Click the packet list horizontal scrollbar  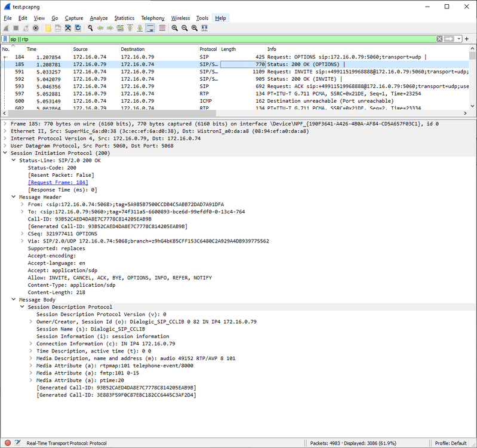click(x=112, y=113)
